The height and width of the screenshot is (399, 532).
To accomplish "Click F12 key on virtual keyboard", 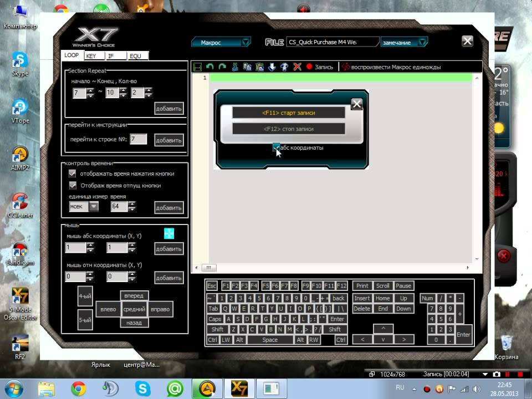I will pyautogui.click(x=342, y=286).
